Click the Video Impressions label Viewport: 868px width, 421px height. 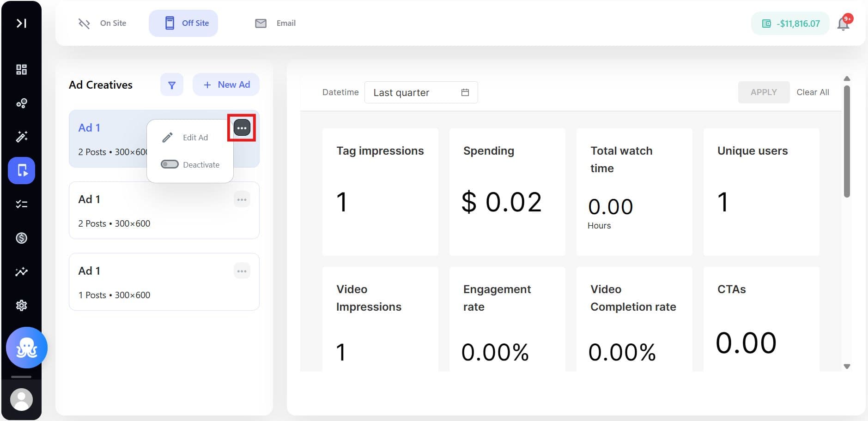point(369,298)
